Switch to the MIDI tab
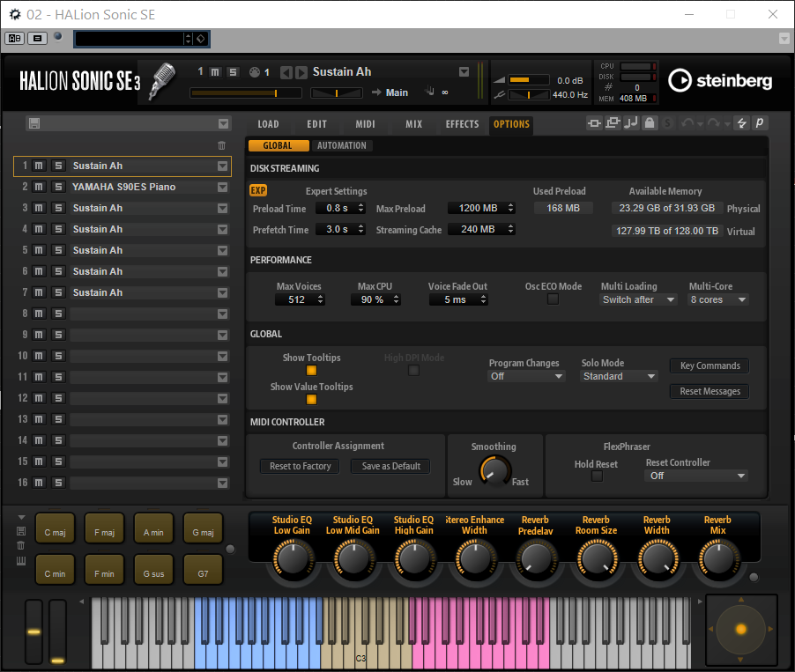Image resolution: width=795 pixels, height=672 pixels. 365,124
